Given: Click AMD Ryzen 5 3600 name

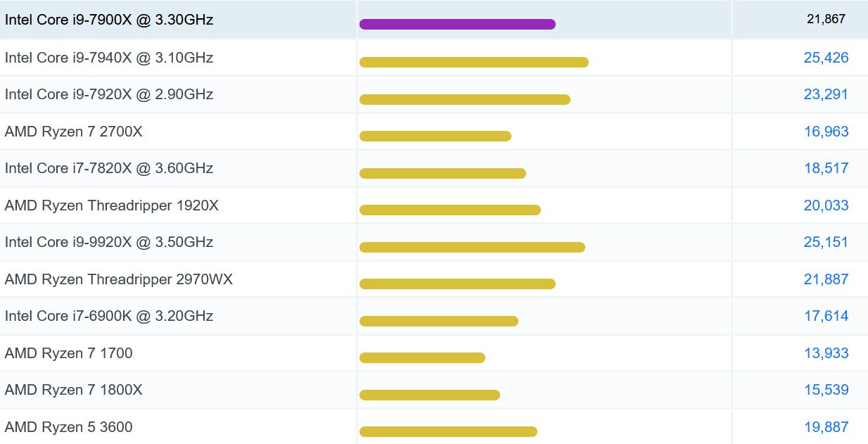Looking at the screenshot, I should [68, 427].
